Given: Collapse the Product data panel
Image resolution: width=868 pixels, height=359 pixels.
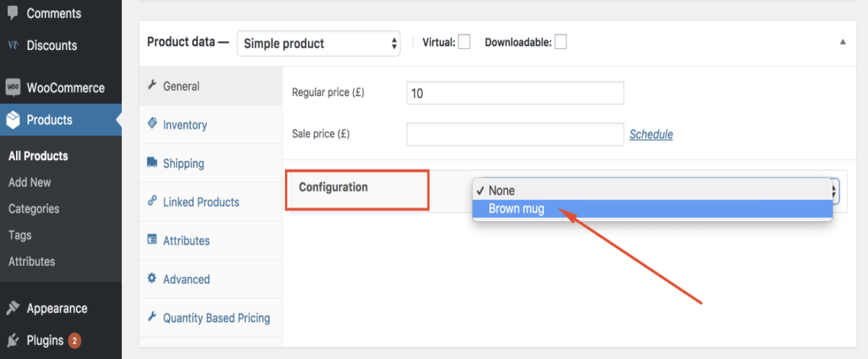Looking at the screenshot, I should click(x=843, y=42).
